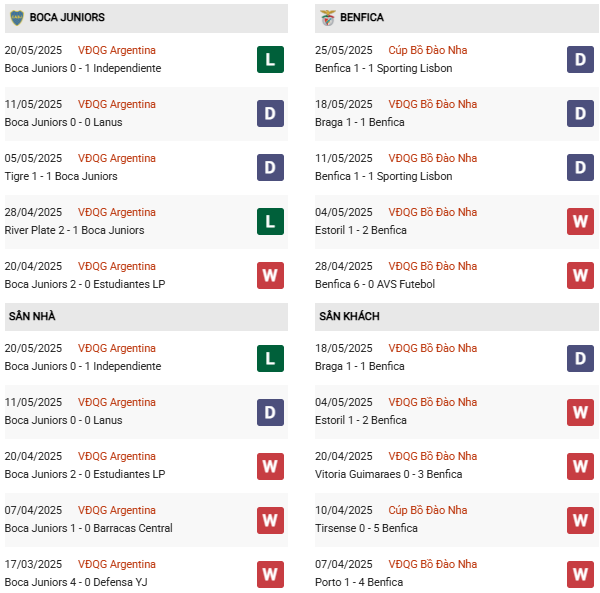Viewport: 600px width, 593px height.
Task: Click the Estoril 1 - 2 Benfica result in SÂN KHÁCH
Action: [360, 420]
